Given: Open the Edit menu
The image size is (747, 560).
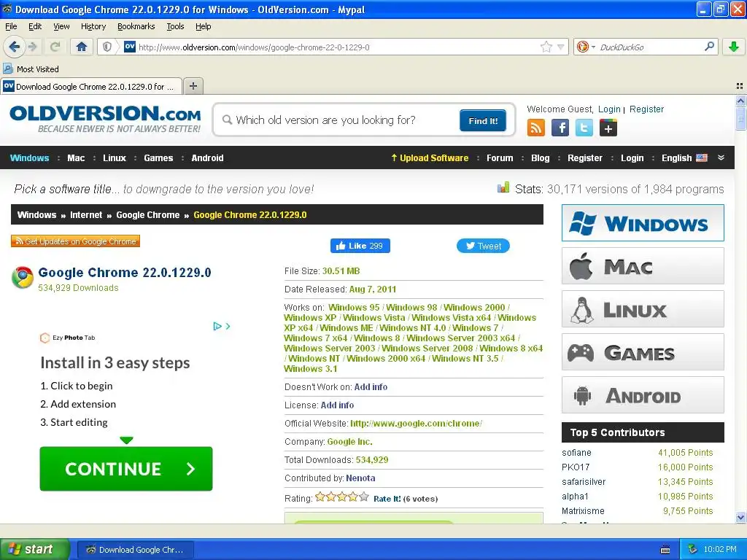Looking at the screenshot, I should click(x=35, y=26).
